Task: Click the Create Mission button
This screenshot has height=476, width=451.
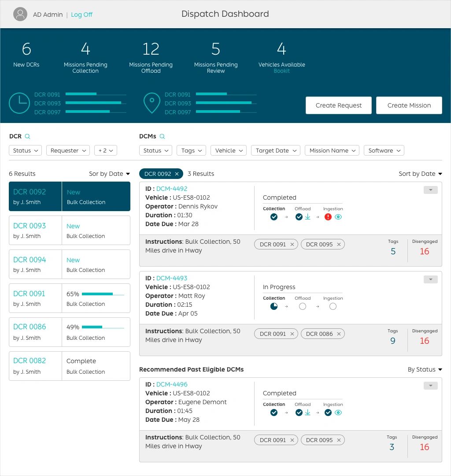Action: [409, 105]
